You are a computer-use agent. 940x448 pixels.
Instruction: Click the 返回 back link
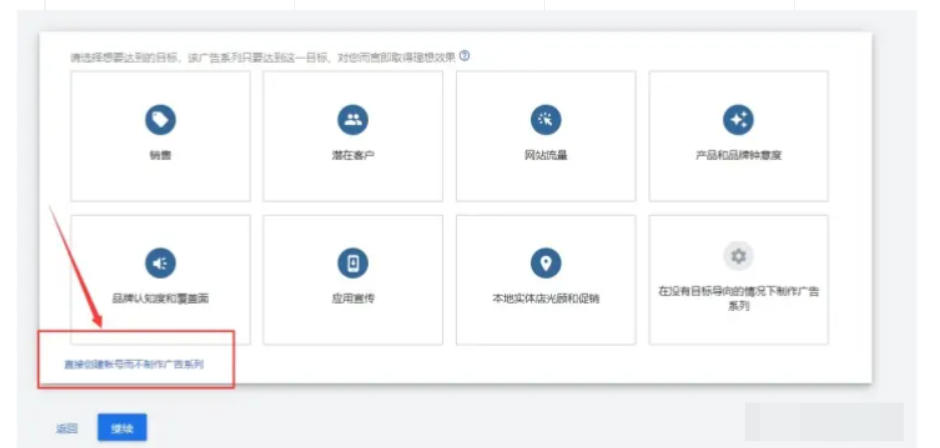click(67, 428)
